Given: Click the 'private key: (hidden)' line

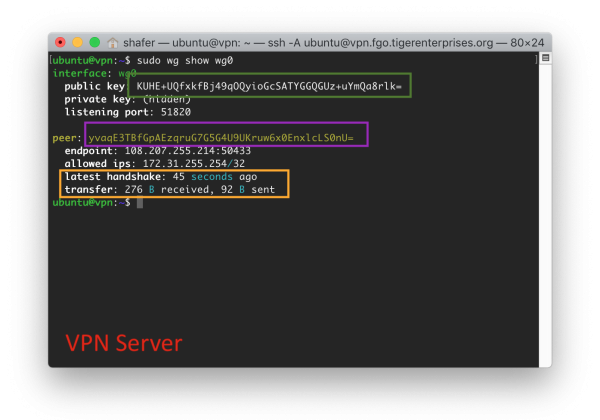Looking at the screenshot, I should (127, 99).
